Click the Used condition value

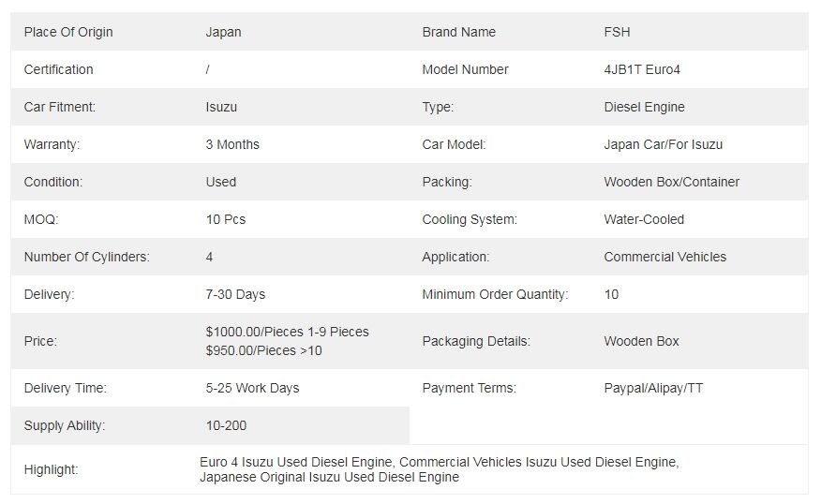(220, 182)
